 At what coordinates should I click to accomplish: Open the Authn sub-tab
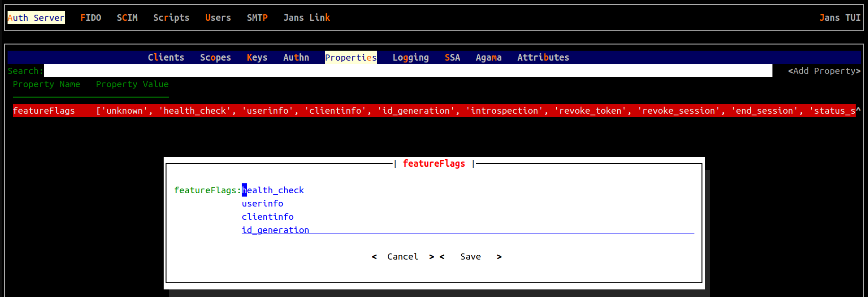(296, 58)
